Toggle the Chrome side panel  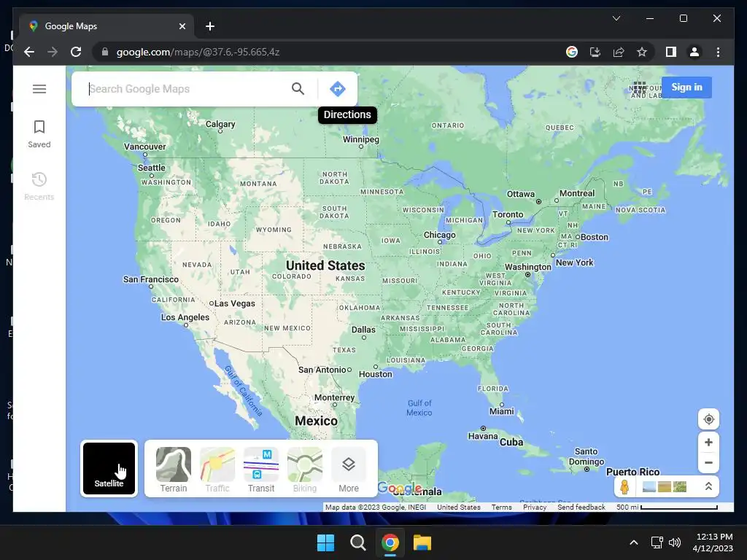pos(671,52)
